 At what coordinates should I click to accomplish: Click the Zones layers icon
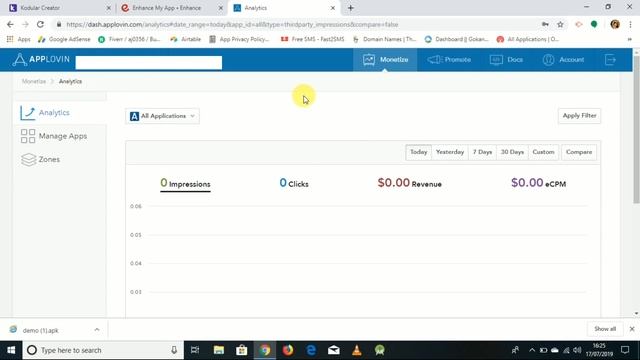coord(28,159)
